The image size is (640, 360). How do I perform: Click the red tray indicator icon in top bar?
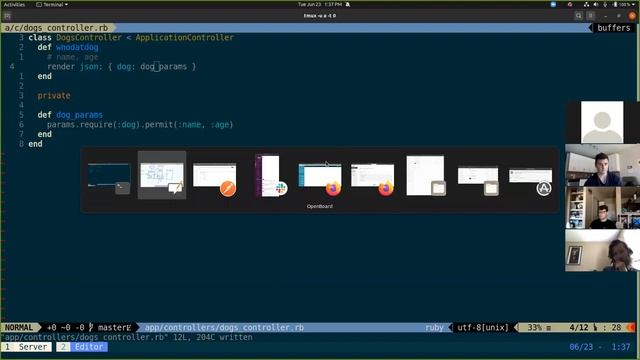pos(570,4)
